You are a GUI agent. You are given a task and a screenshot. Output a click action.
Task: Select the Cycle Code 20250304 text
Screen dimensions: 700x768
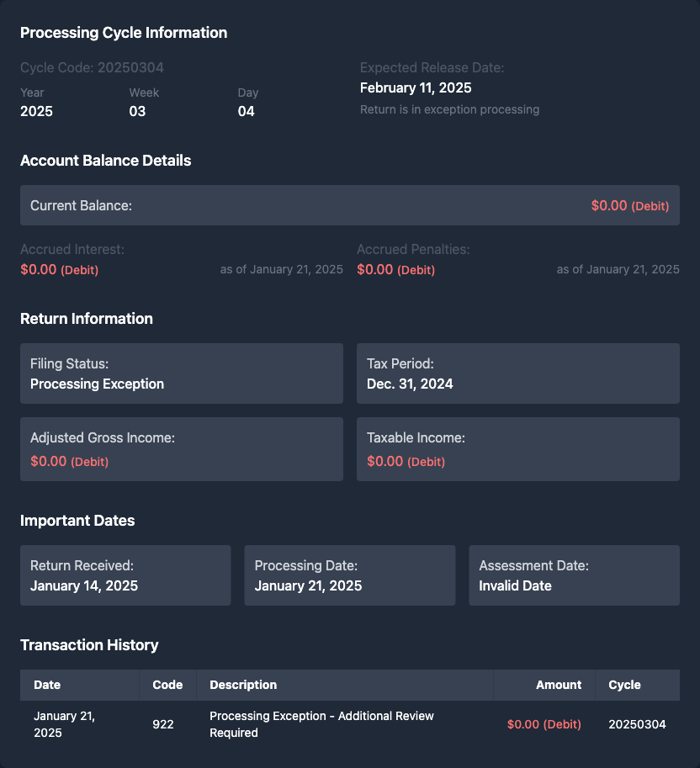point(92,67)
